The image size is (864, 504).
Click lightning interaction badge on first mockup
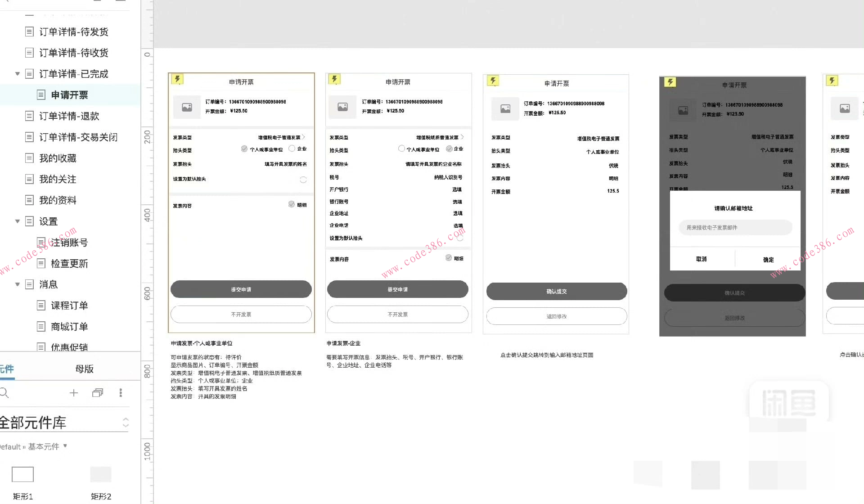(177, 79)
